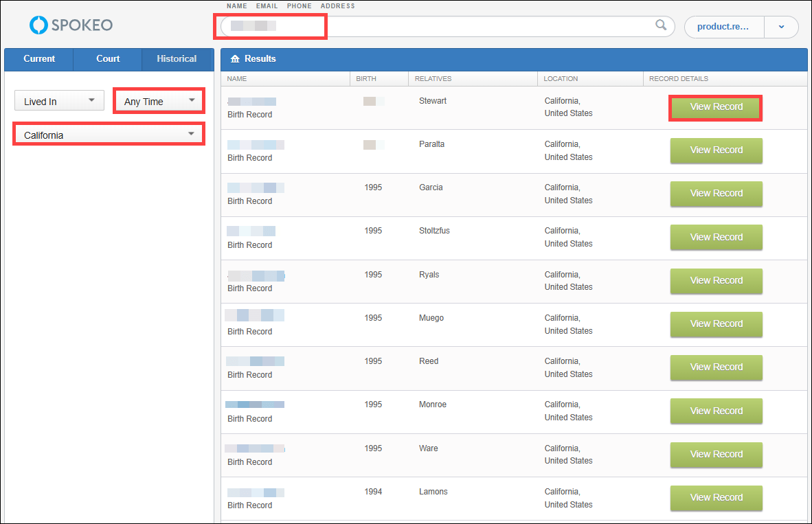Viewport: 812px width, 524px height.
Task: Click the Results header building icon
Action: [235, 59]
